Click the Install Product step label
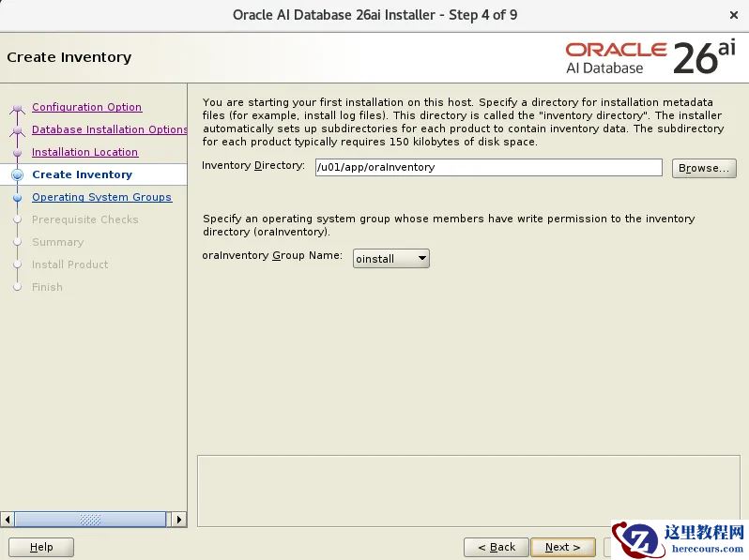The image size is (749, 560). pyautogui.click(x=69, y=265)
